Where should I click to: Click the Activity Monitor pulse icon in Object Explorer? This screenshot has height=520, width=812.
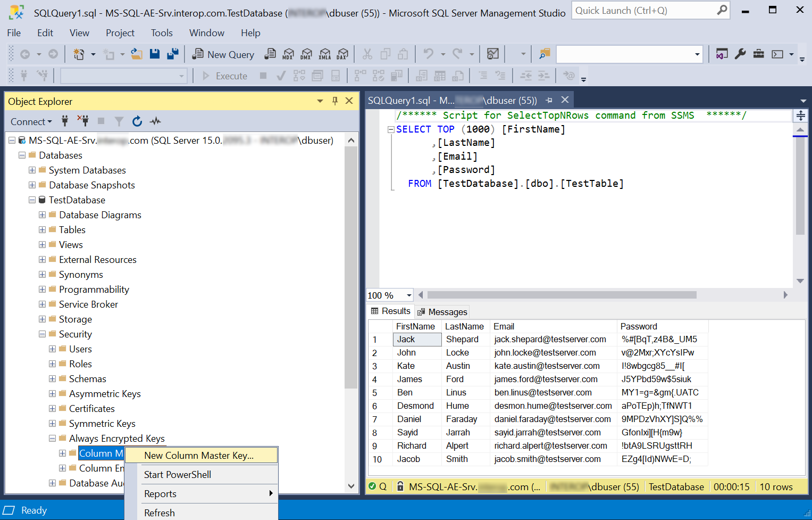[155, 121]
